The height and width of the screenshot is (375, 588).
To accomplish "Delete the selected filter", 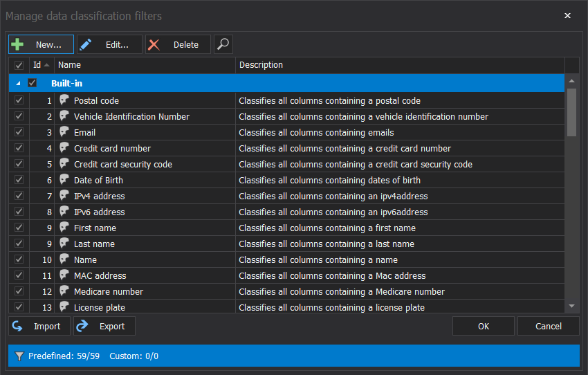I will click(178, 44).
